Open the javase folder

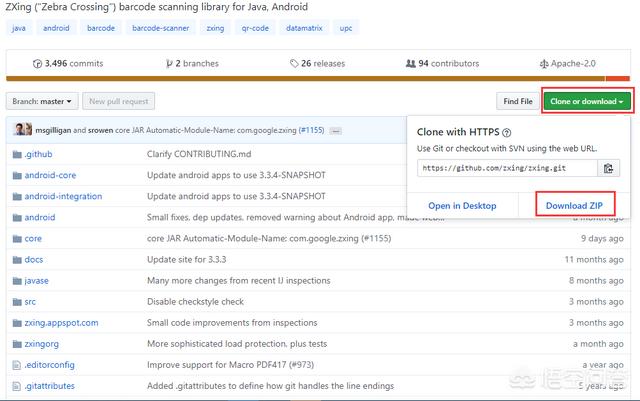[36, 281]
